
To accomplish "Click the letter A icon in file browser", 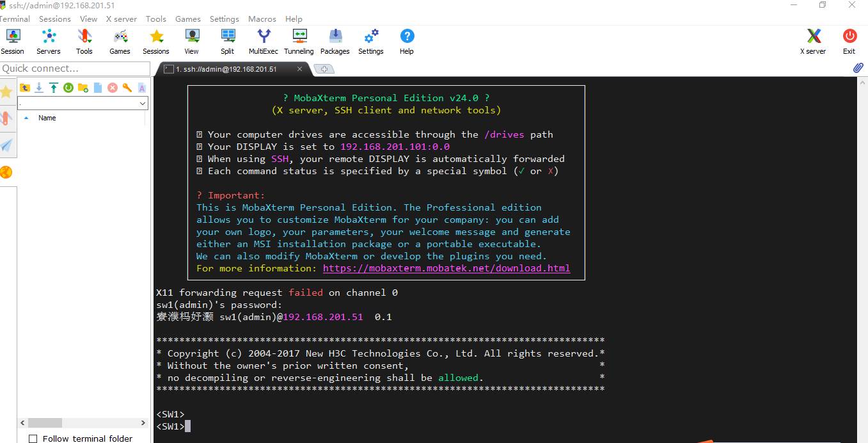I will coord(142,88).
